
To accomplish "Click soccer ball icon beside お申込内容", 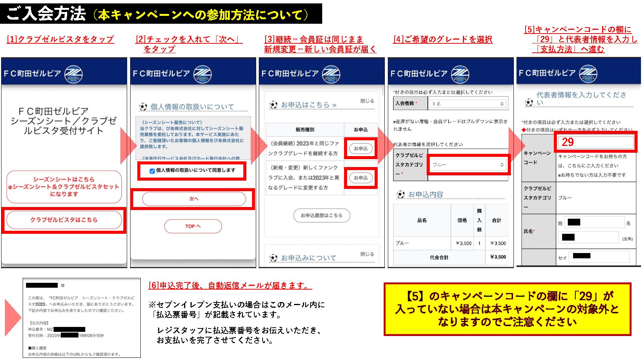I will [x=401, y=195].
